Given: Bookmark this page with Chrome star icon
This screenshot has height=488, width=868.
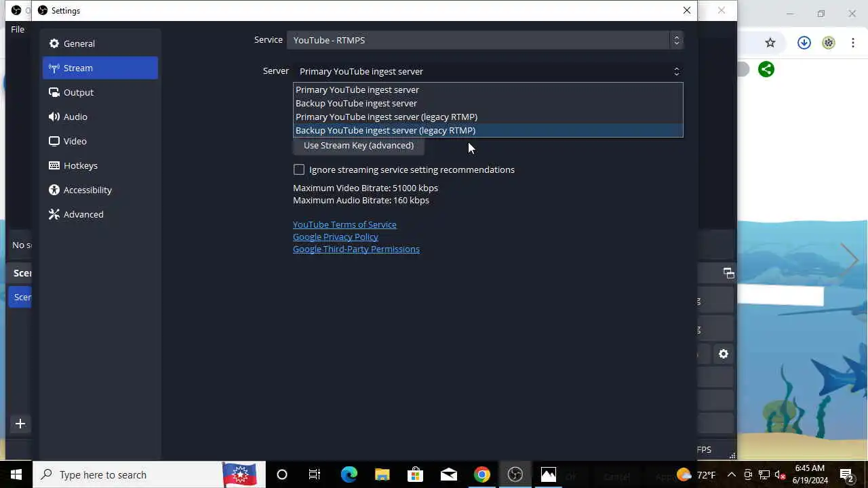Looking at the screenshot, I should click(770, 43).
